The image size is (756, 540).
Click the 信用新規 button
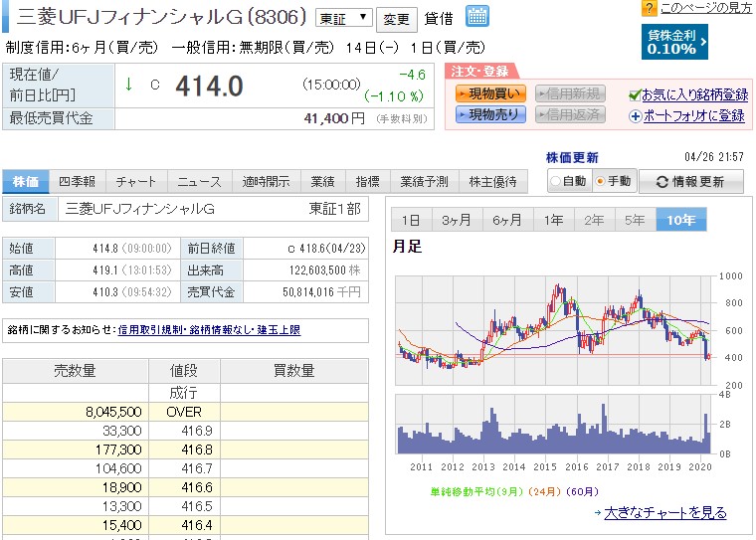click(570, 93)
